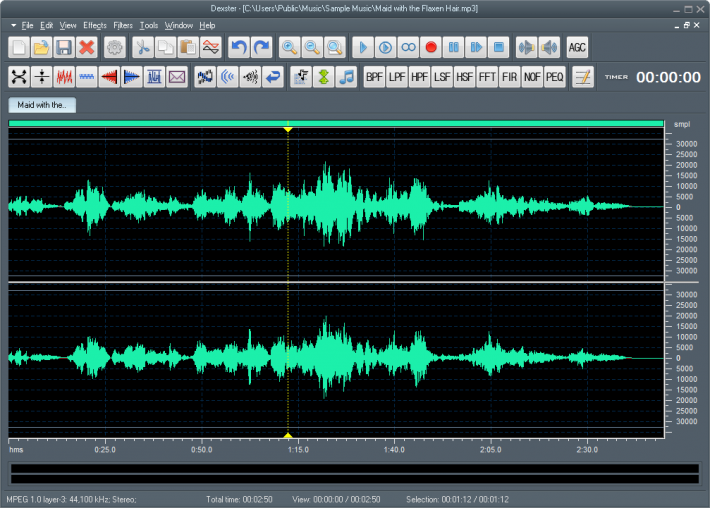The width and height of the screenshot is (710, 508).
Task: Open the View menu
Action: pos(68,25)
